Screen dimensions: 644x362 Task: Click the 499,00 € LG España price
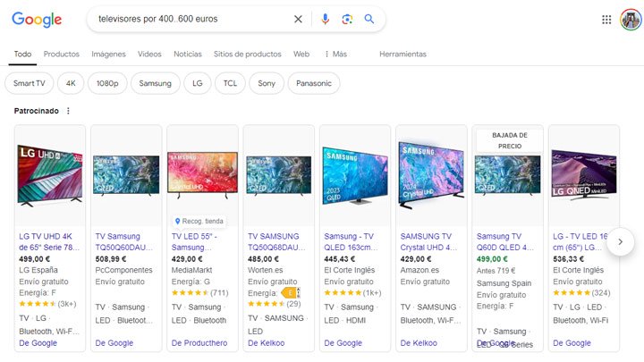pyautogui.click(x=35, y=259)
